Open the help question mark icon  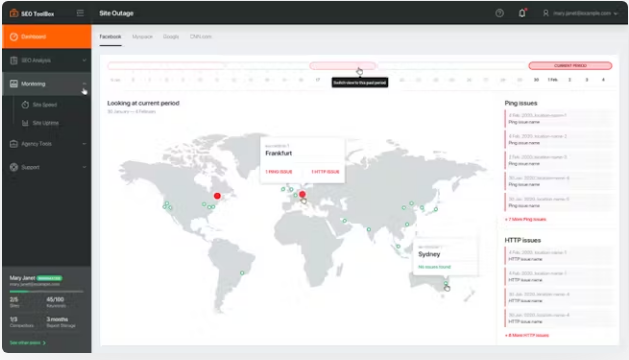(x=499, y=13)
